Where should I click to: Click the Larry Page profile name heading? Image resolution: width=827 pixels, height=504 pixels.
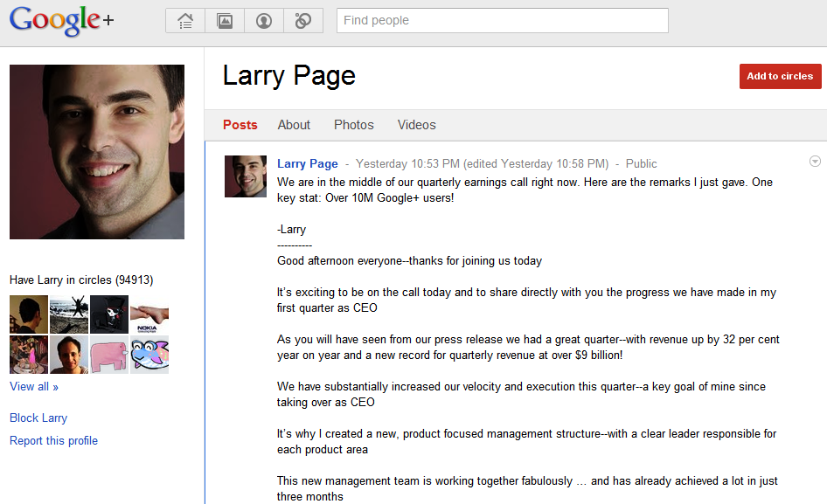click(289, 76)
